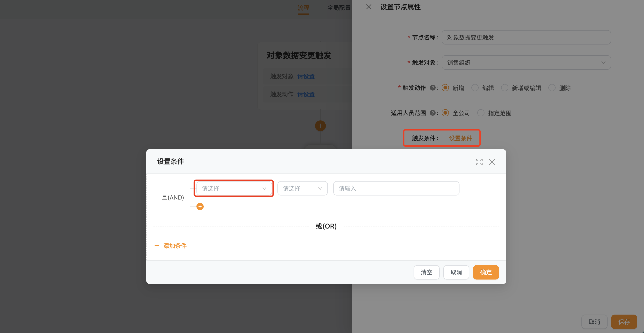The width and height of the screenshot is (644, 333).
Task: Open the second 请选择 operator dropdown
Action: pos(302,189)
